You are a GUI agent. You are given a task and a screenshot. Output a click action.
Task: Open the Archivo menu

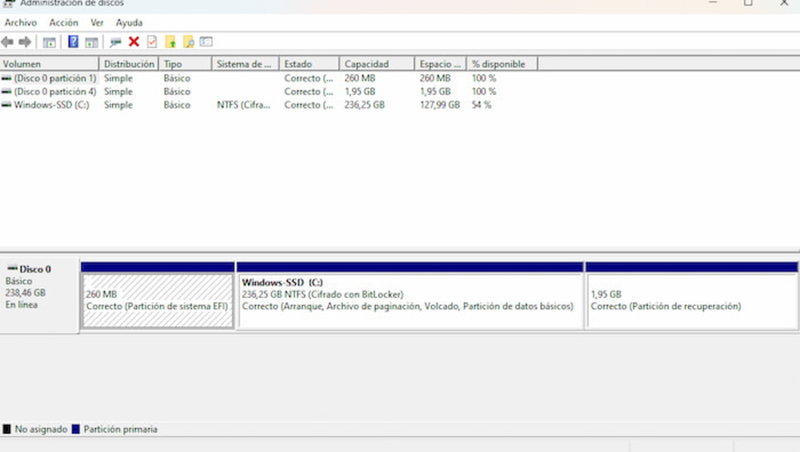pyautogui.click(x=20, y=22)
